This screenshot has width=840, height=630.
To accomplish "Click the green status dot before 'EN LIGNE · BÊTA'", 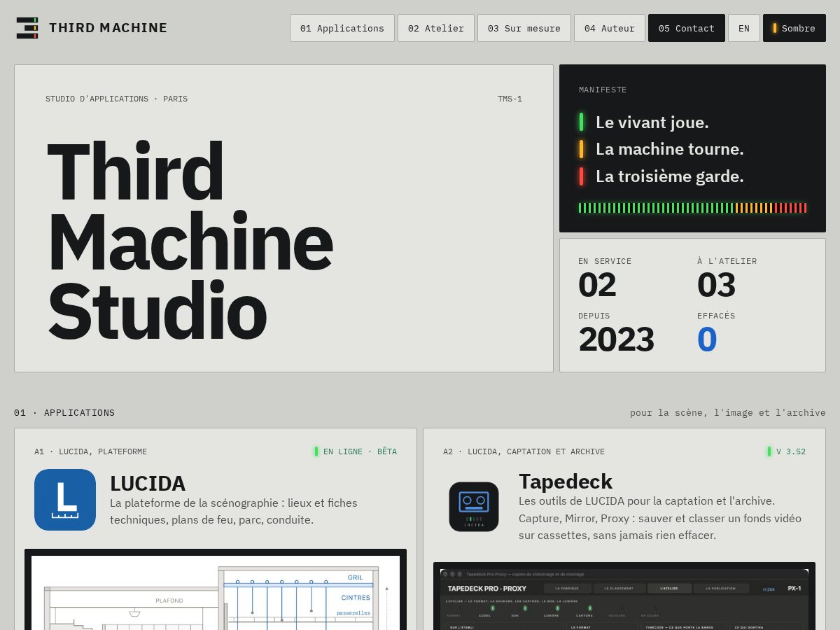I will pos(316,451).
